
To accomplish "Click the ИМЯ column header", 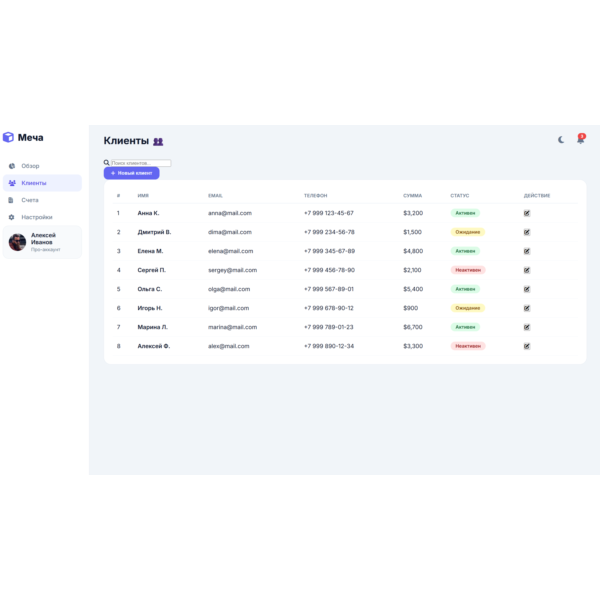I will pyautogui.click(x=143, y=196).
